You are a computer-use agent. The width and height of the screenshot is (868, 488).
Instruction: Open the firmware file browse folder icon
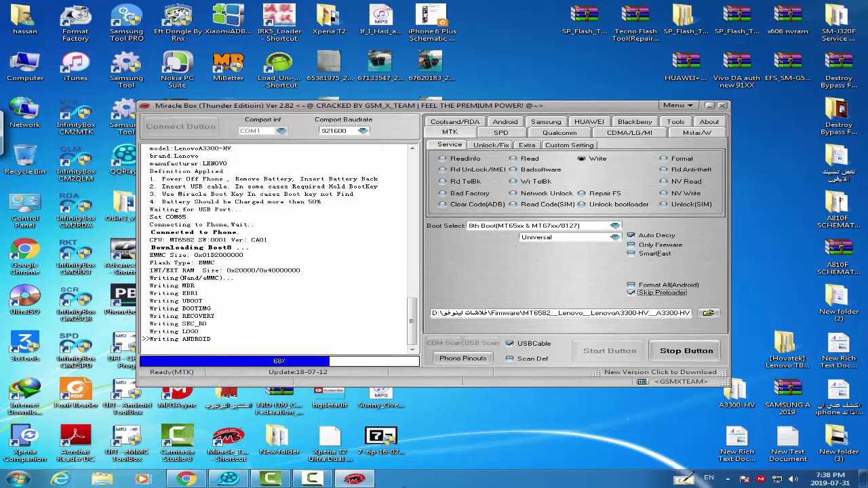[x=708, y=313]
